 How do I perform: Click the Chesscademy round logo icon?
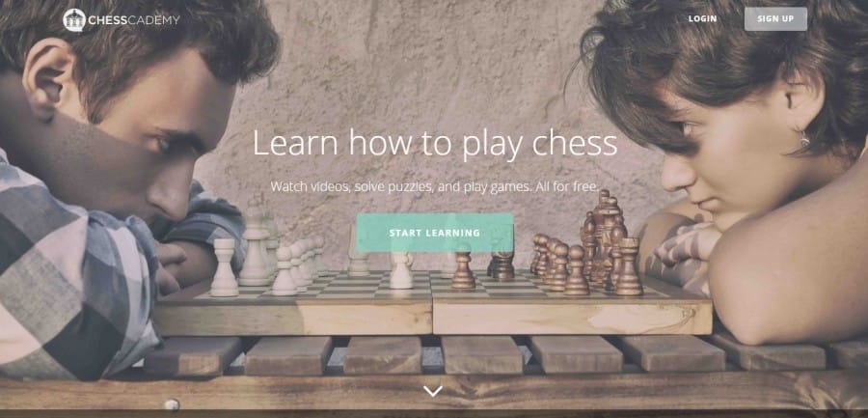click(x=74, y=20)
